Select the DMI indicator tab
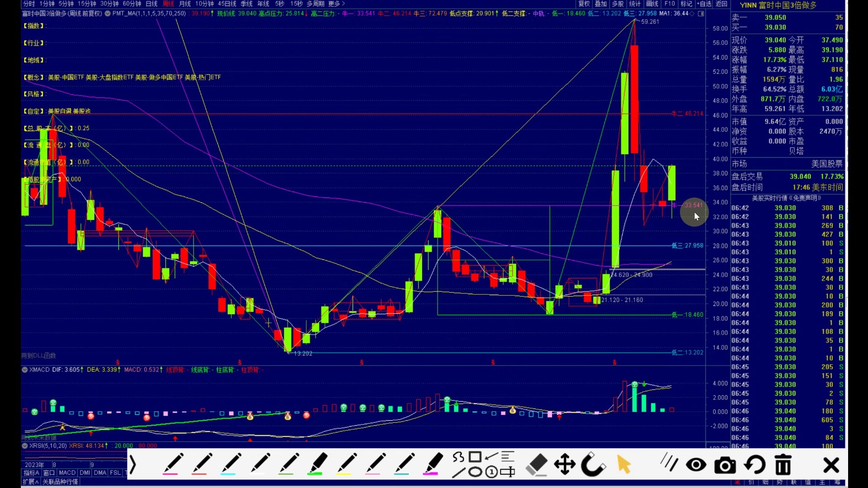Screen dimensions: 868x488 85,473
